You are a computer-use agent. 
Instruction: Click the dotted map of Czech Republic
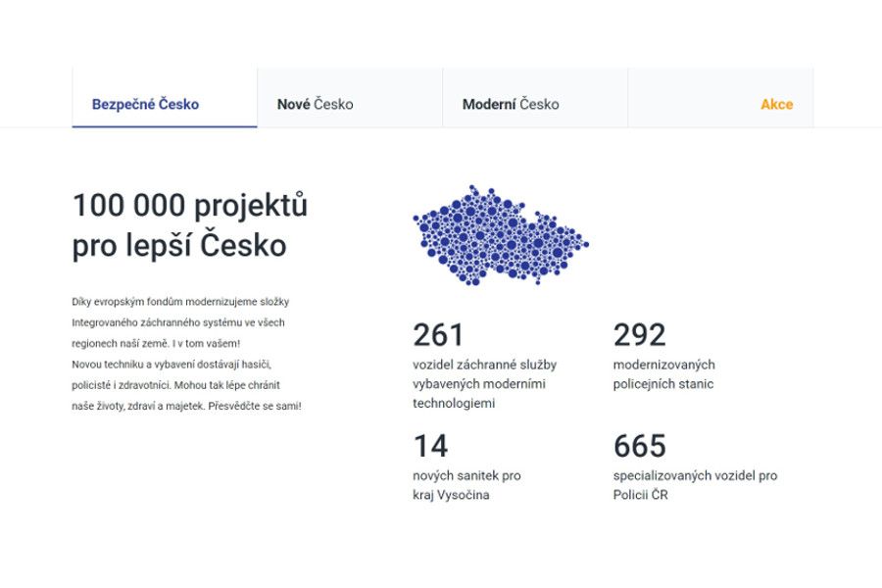502,235
